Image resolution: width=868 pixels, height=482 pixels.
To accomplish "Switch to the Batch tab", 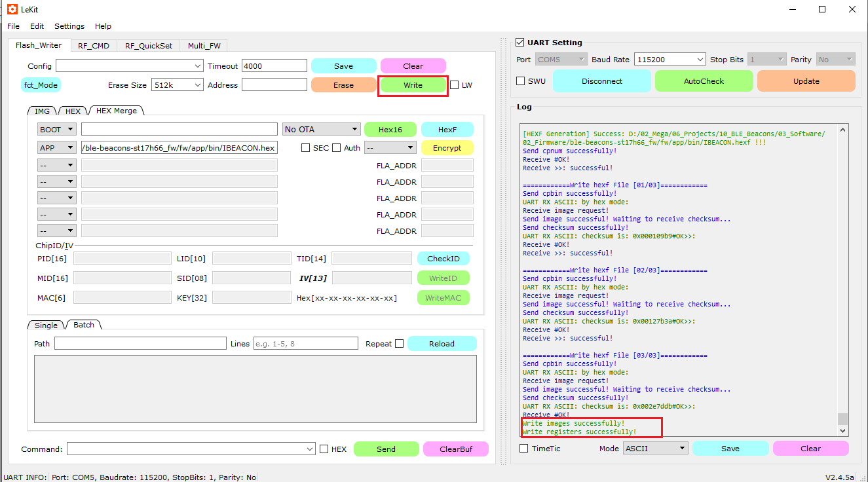I will (x=83, y=325).
